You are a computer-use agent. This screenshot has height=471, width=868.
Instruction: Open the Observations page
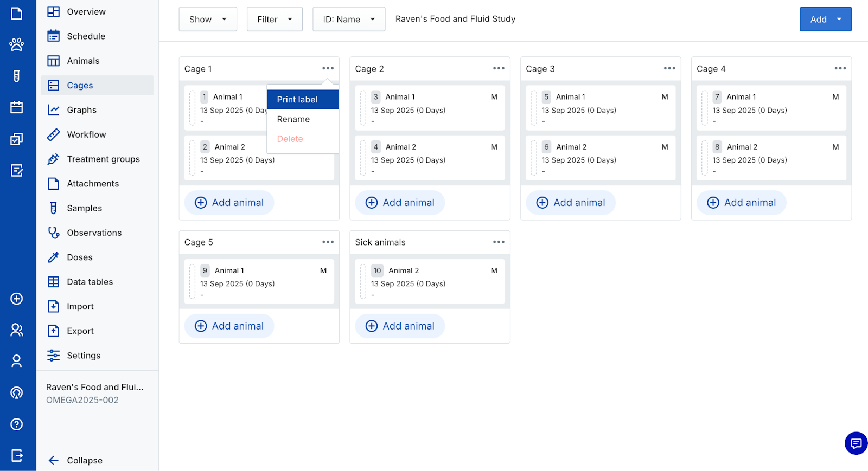(94, 233)
